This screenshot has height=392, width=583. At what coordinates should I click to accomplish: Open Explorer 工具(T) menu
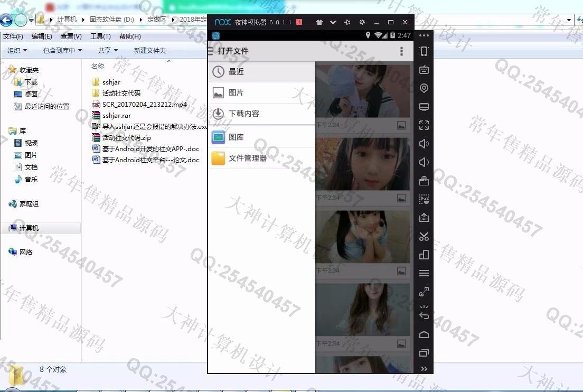click(x=100, y=36)
